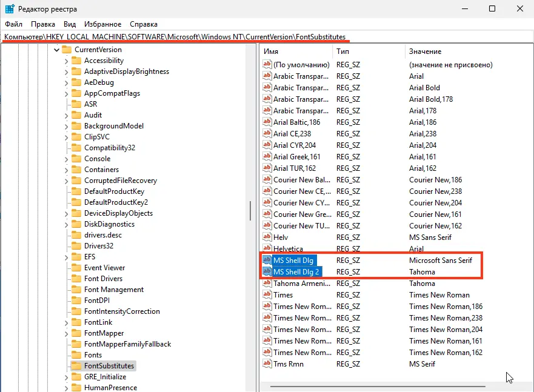Click the folder icon next to Console
534x392 pixels.
click(x=76, y=159)
